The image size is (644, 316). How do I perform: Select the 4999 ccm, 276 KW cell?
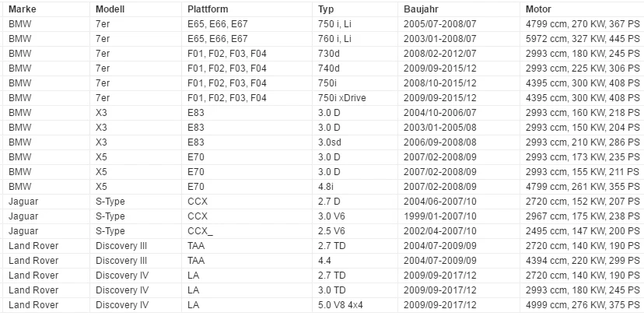(582, 305)
